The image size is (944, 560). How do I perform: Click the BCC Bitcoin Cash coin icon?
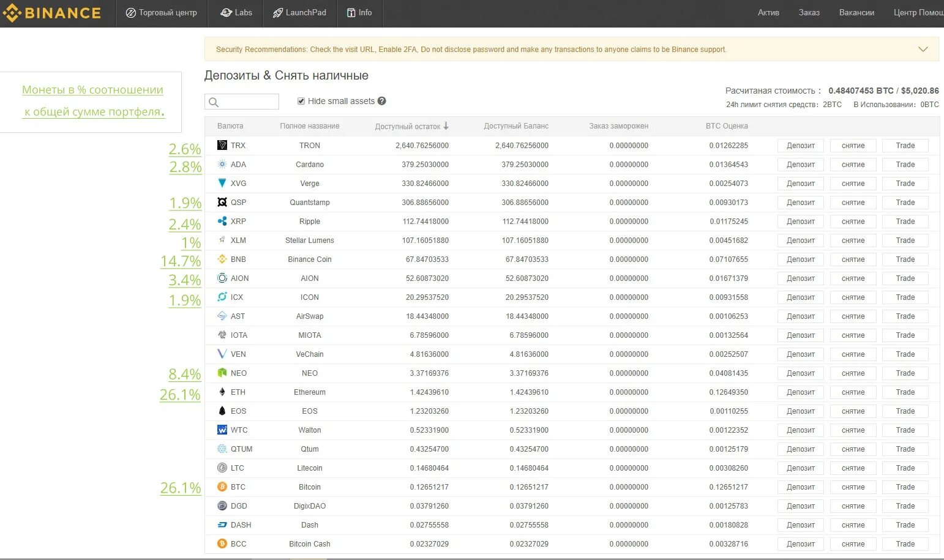pyautogui.click(x=222, y=544)
